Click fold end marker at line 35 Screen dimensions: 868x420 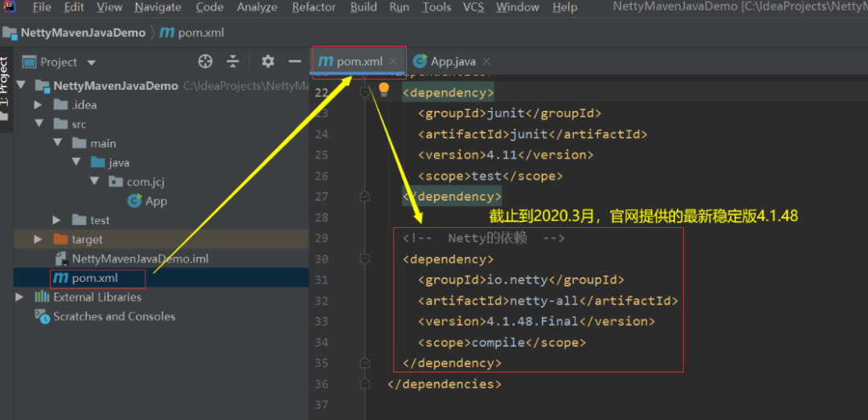click(364, 363)
